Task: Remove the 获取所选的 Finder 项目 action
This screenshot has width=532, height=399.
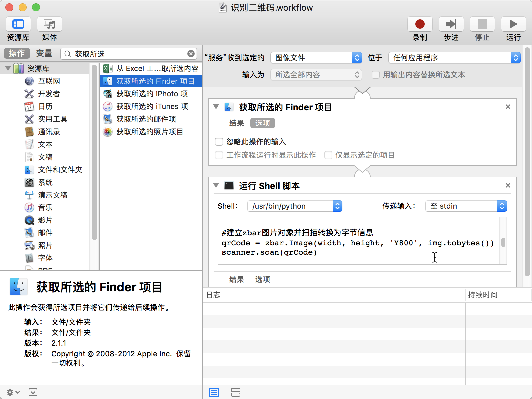Action: (x=508, y=107)
